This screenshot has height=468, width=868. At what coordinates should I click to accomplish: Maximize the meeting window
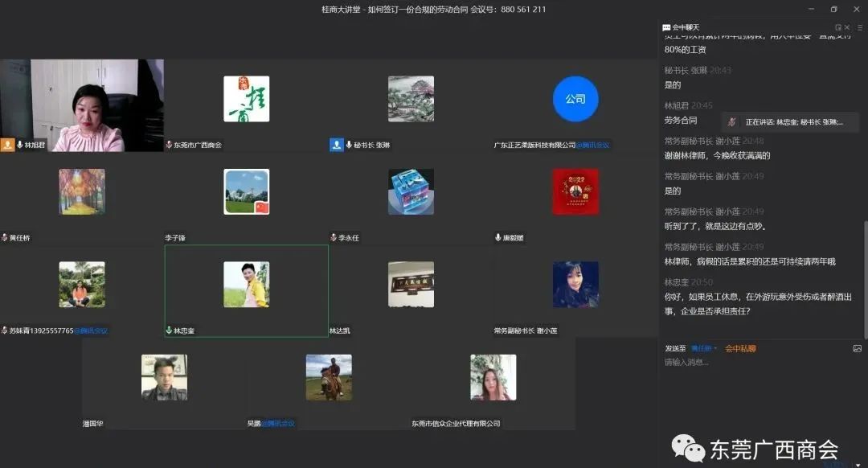[x=833, y=9]
